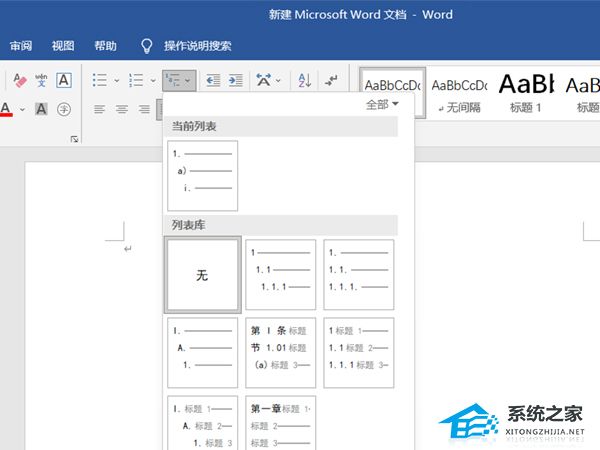Click the 列表库 section header

pos(281,225)
